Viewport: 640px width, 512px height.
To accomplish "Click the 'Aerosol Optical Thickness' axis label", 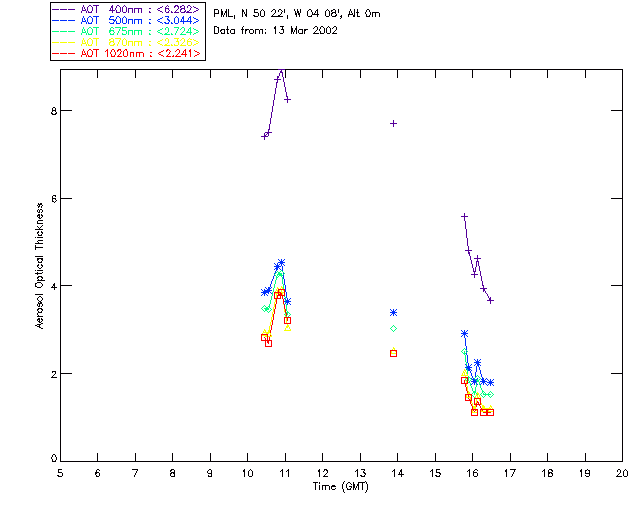I will [39, 266].
